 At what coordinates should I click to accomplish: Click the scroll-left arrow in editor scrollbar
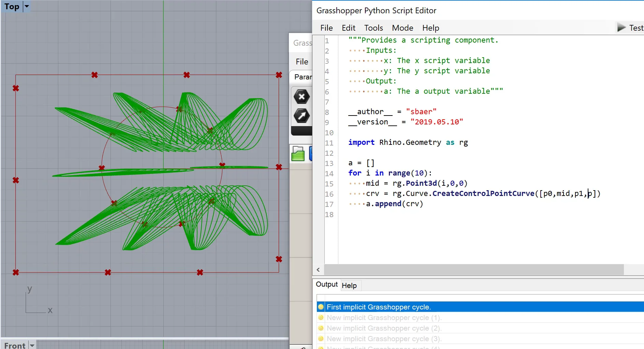click(x=318, y=270)
